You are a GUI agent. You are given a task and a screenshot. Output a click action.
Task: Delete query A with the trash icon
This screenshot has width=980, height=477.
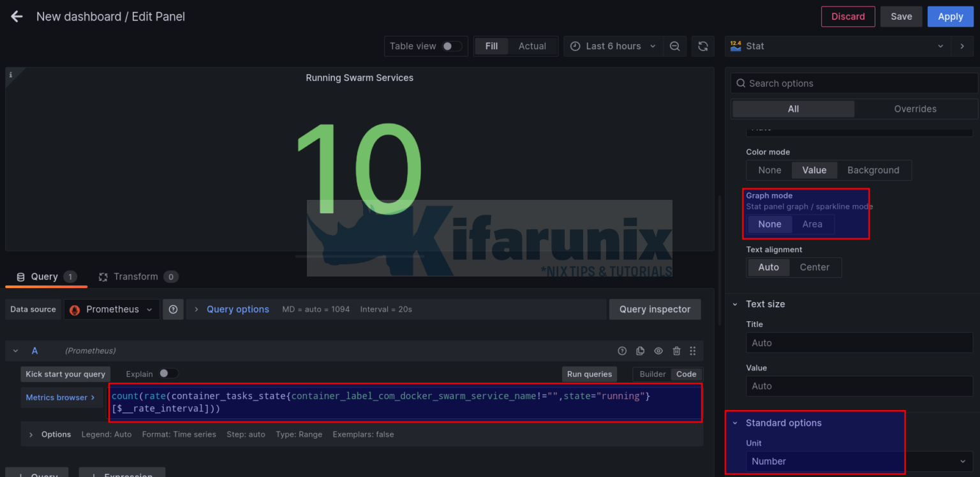pos(676,351)
